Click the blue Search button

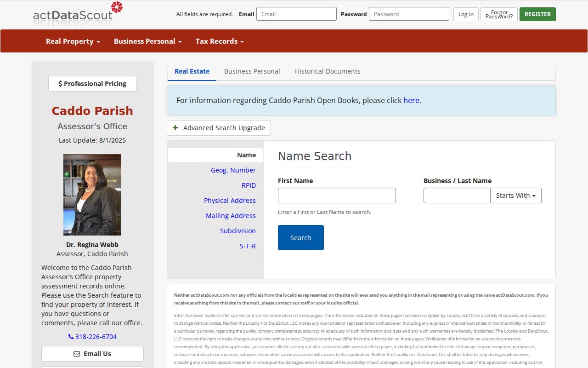click(301, 238)
